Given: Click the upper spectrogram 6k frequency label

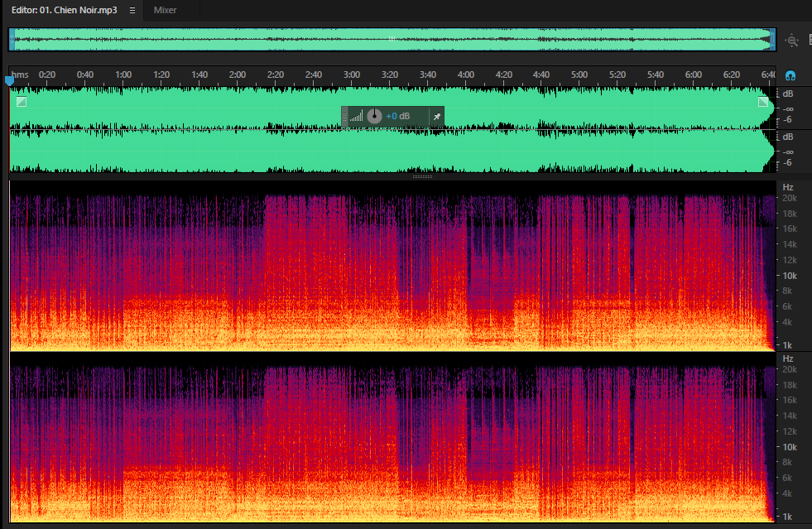Looking at the screenshot, I should [x=787, y=306].
